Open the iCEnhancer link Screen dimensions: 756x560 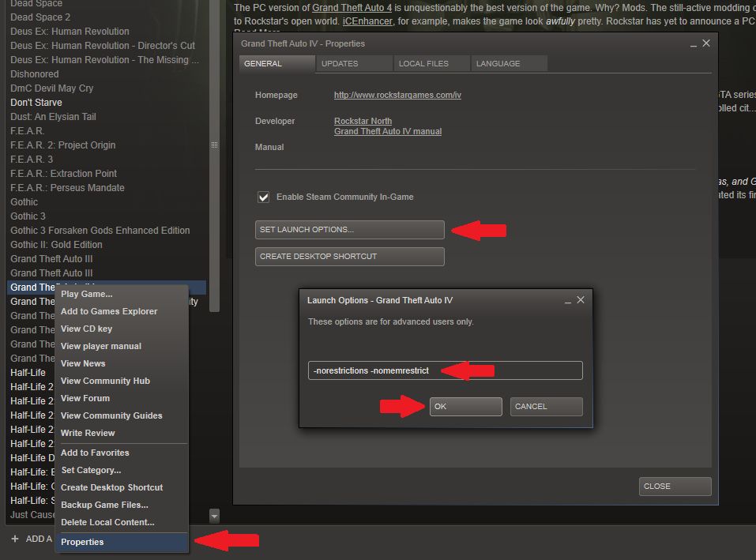[x=367, y=21]
